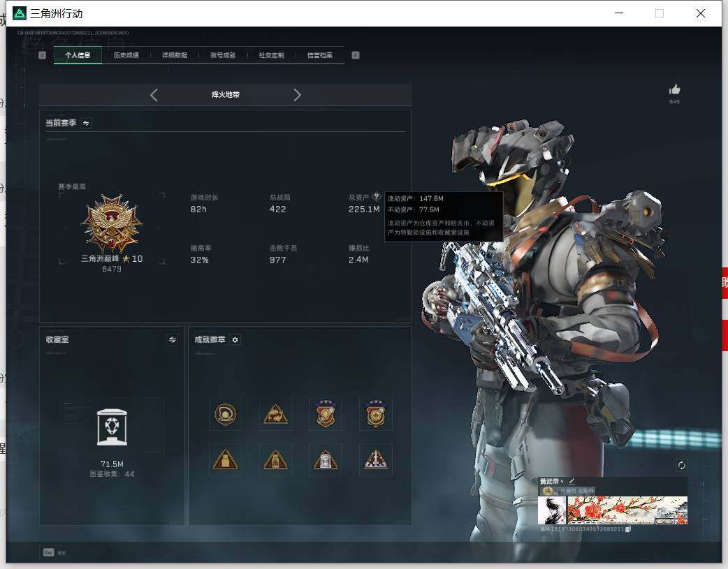This screenshot has height=569, width=728.
Task: Click the 845 like count
Action: [675, 102]
